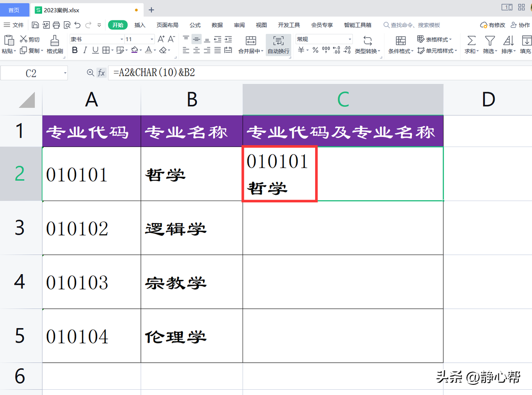Click the fx insert function button

point(102,73)
